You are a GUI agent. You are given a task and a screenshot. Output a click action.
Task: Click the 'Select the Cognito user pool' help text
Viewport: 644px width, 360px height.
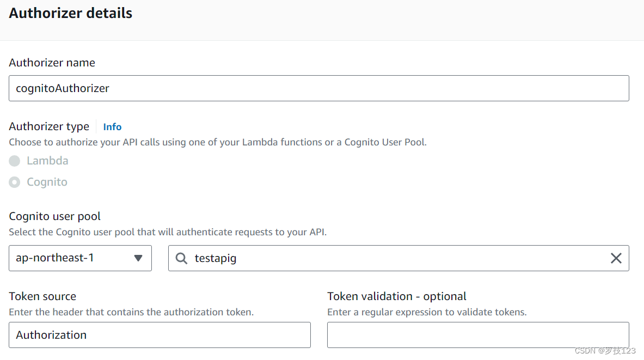(x=168, y=232)
